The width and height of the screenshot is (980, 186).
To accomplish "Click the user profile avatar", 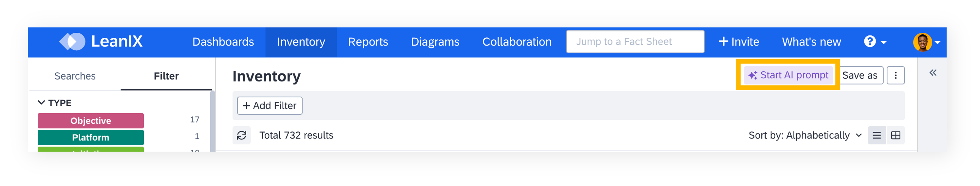I will (922, 42).
